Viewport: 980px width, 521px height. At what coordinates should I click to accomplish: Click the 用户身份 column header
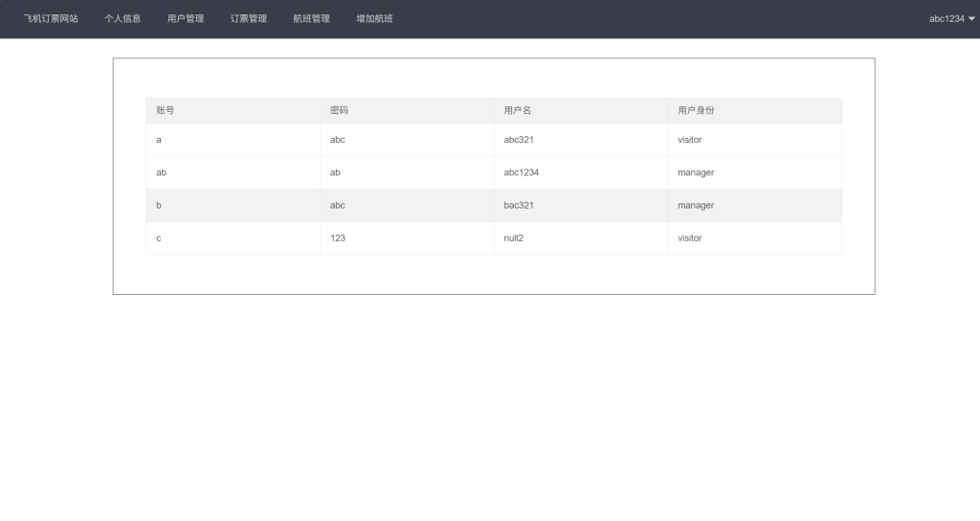coord(754,110)
